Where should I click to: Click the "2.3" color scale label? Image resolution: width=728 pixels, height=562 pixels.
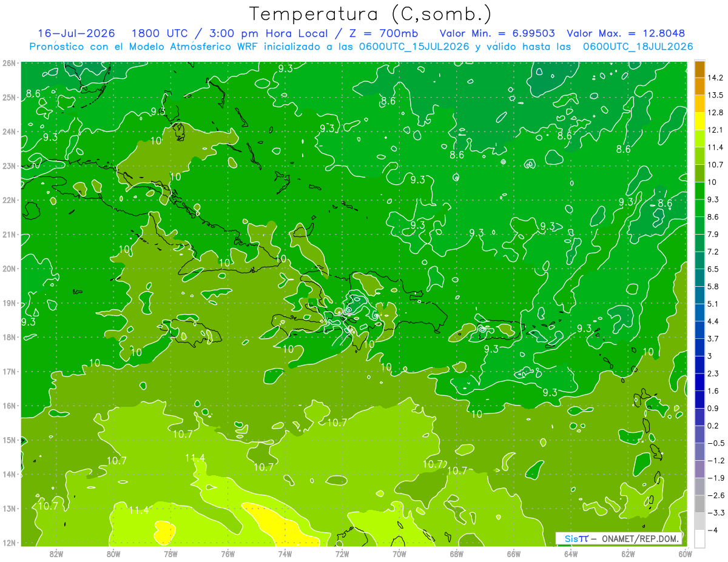pyautogui.click(x=713, y=373)
